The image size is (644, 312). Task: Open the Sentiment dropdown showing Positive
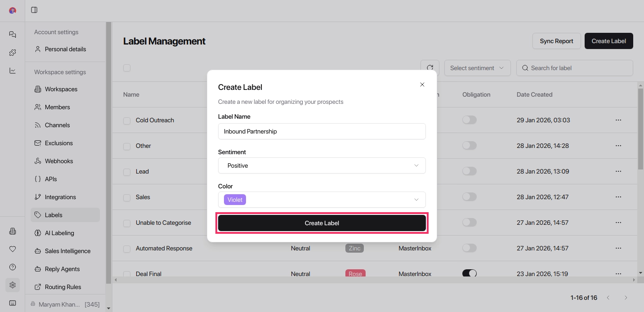click(x=322, y=165)
